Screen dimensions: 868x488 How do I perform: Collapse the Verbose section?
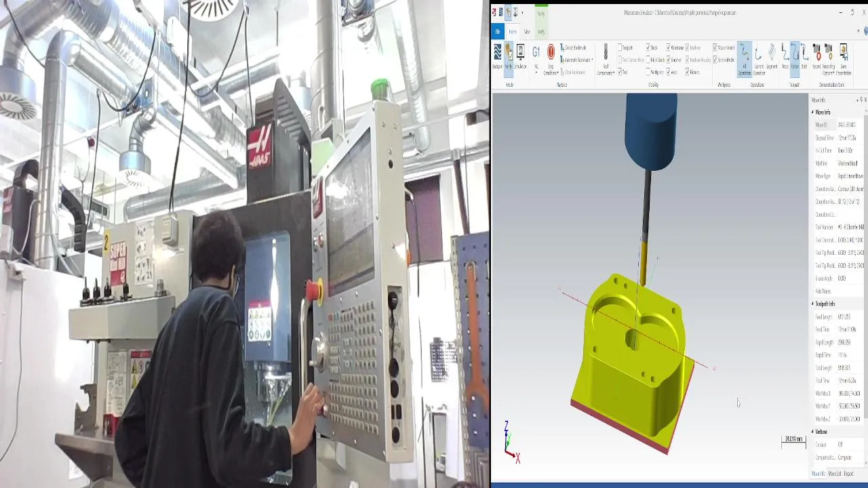pos(812,432)
